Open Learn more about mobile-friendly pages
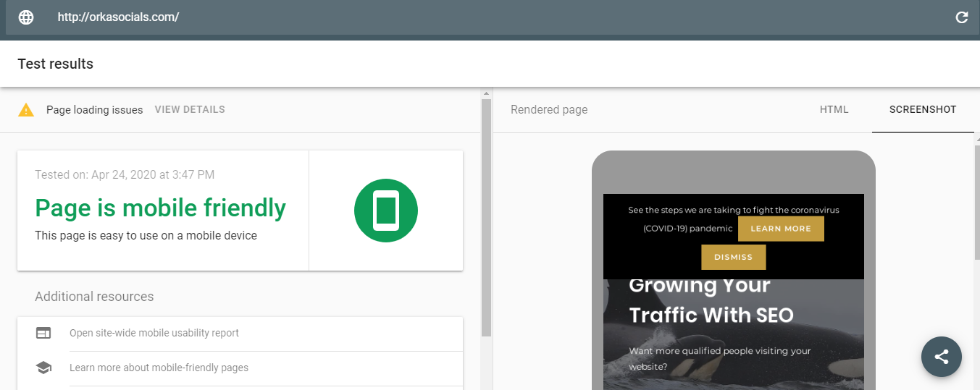Image resolution: width=980 pixels, height=390 pixels. click(x=159, y=368)
